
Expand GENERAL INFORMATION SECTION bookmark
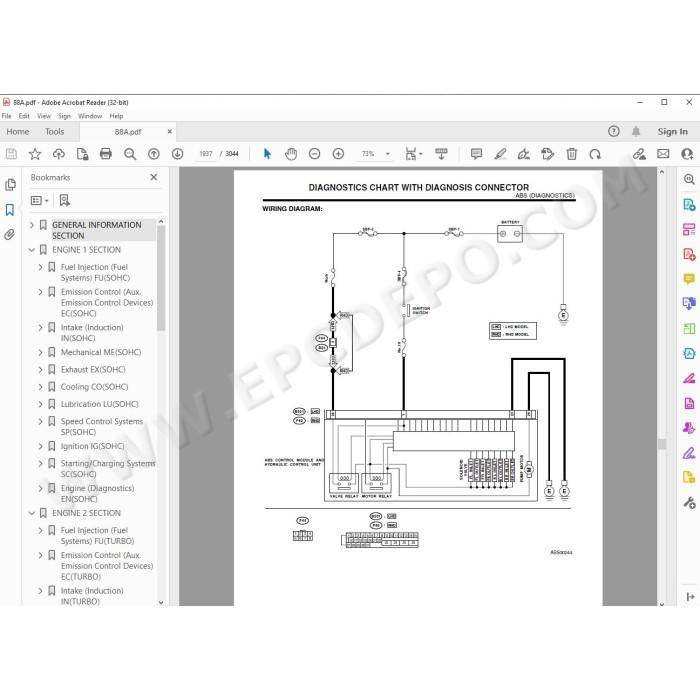coord(32,225)
